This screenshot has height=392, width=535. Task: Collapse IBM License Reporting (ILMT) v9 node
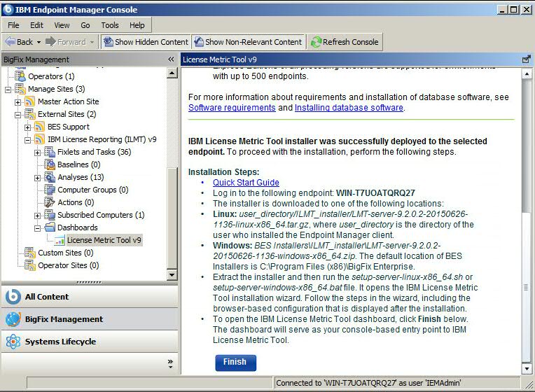28,140
